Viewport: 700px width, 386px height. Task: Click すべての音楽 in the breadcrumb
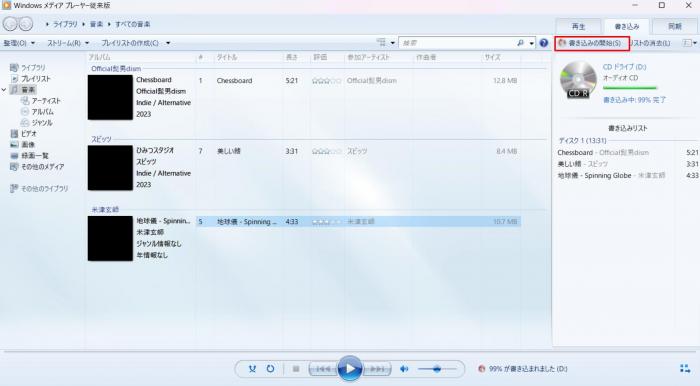133,24
